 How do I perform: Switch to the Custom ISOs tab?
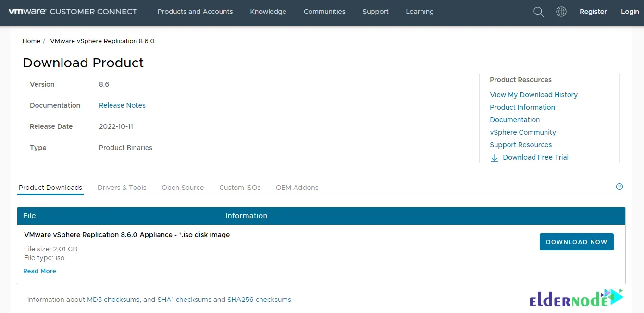pyautogui.click(x=239, y=188)
